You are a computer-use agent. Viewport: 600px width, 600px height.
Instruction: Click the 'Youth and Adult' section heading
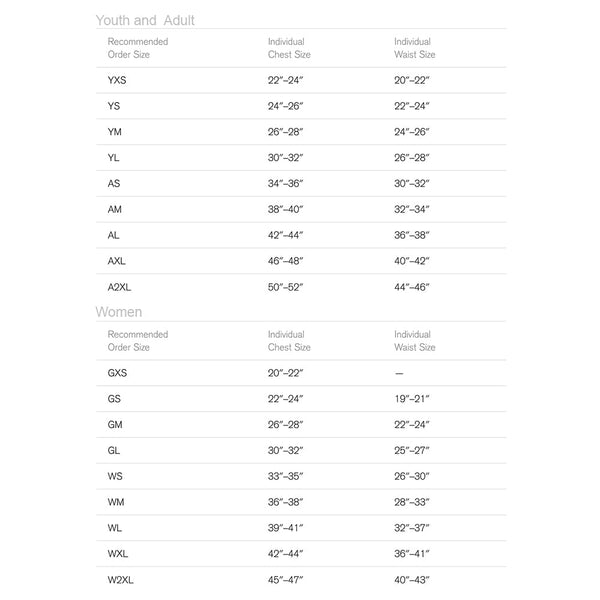point(145,20)
